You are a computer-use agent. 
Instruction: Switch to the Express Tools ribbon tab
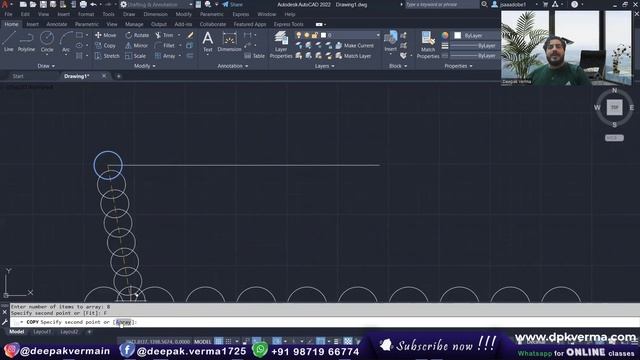(288, 24)
